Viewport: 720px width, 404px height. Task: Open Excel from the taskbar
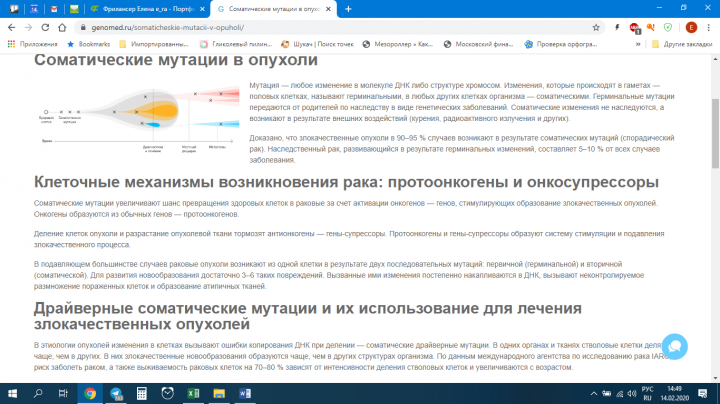(193, 393)
